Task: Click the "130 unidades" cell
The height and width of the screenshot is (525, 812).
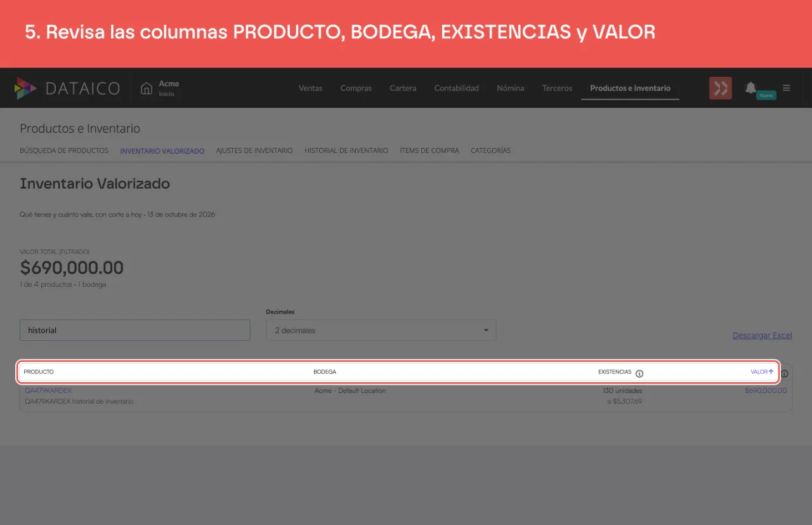Action: click(622, 390)
